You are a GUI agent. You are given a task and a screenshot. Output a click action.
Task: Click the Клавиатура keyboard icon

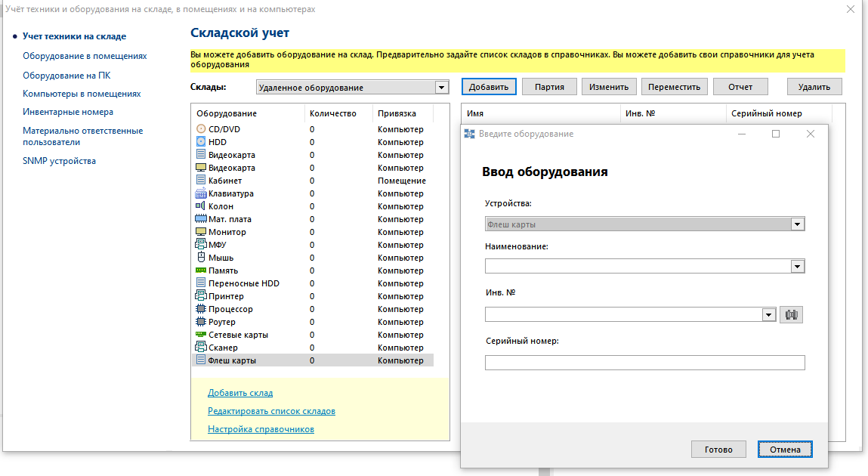point(200,193)
